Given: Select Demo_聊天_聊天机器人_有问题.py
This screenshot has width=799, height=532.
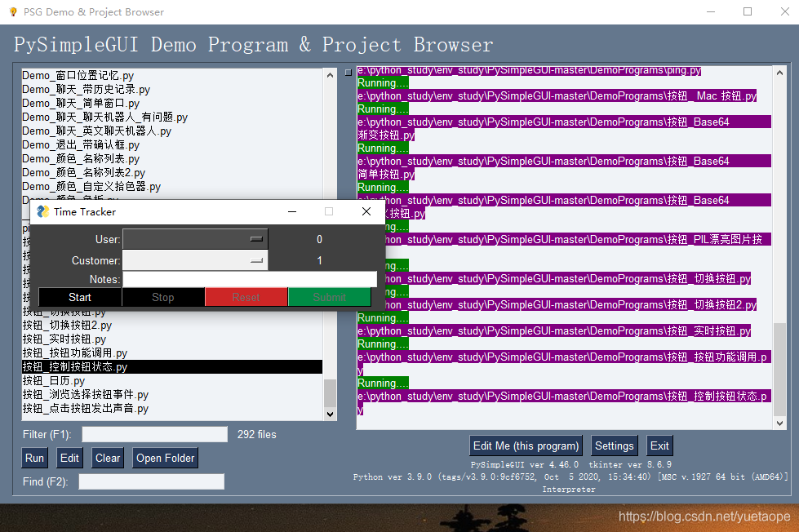Looking at the screenshot, I should coord(172,117).
